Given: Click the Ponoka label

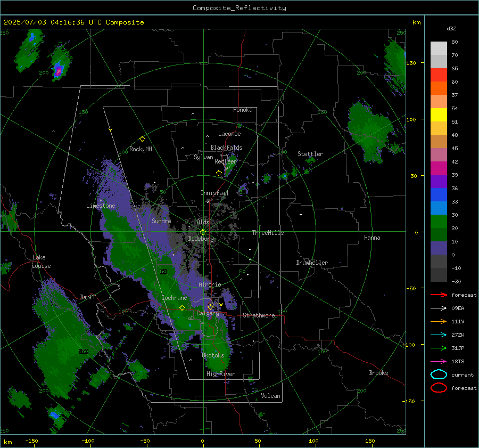Looking at the screenshot, I should [x=243, y=110].
